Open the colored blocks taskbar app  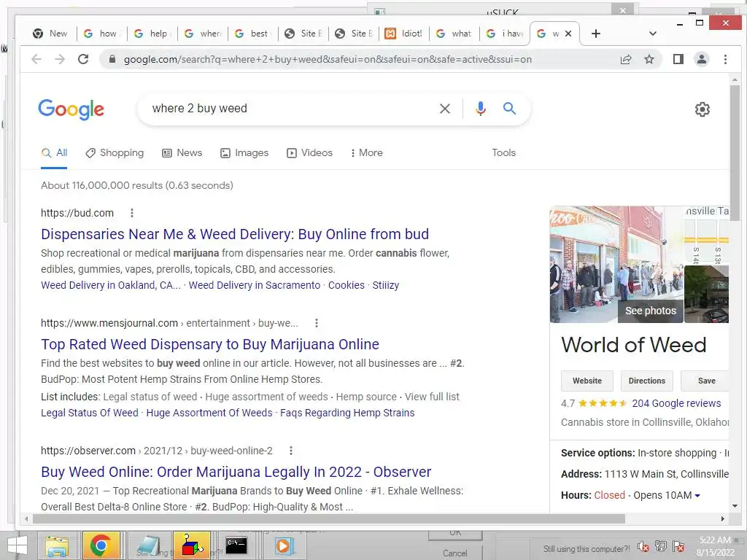coord(192,545)
